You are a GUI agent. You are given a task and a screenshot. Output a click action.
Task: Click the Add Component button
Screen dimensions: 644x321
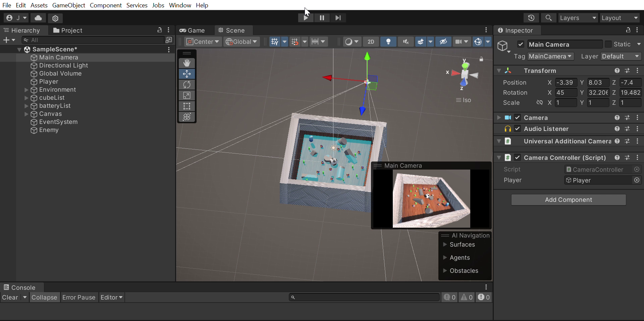coord(568,199)
